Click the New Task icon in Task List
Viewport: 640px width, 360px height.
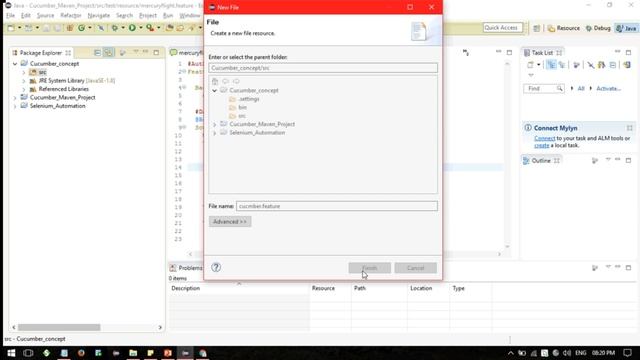pyautogui.click(x=530, y=65)
